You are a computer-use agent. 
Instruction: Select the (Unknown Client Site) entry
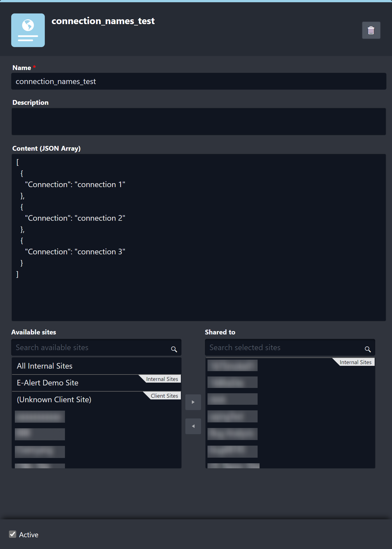(54, 399)
